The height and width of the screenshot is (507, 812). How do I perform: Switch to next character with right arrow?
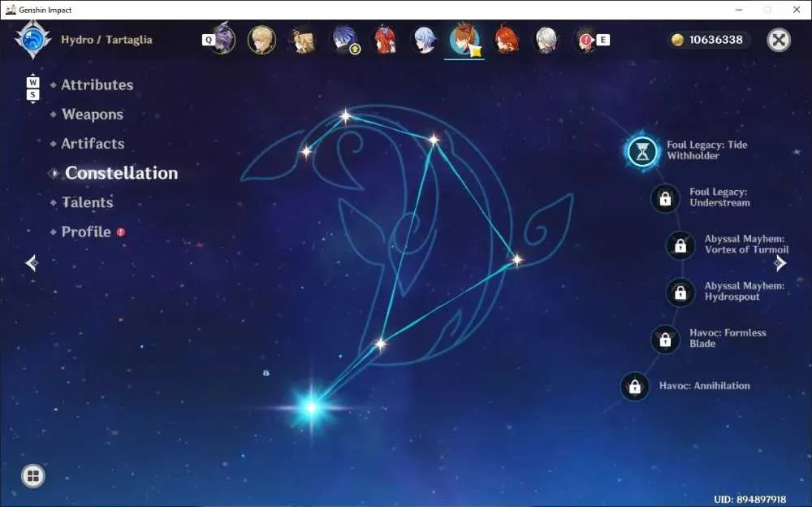coord(780,262)
